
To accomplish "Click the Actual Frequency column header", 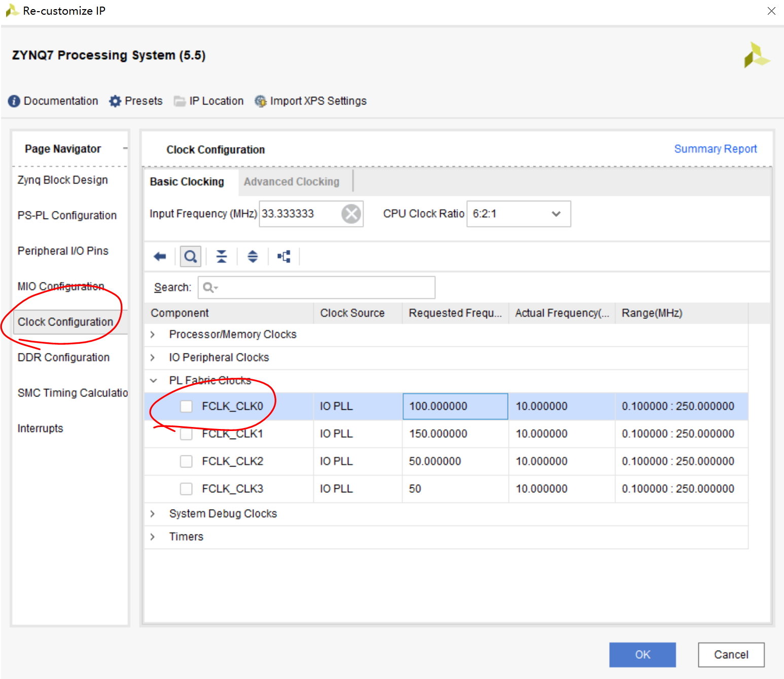I will [x=562, y=313].
